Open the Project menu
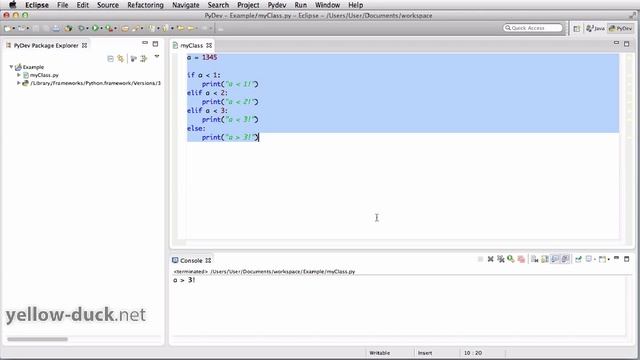Image resolution: width=640 pixels, height=360 pixels. [x=248, y=5]
